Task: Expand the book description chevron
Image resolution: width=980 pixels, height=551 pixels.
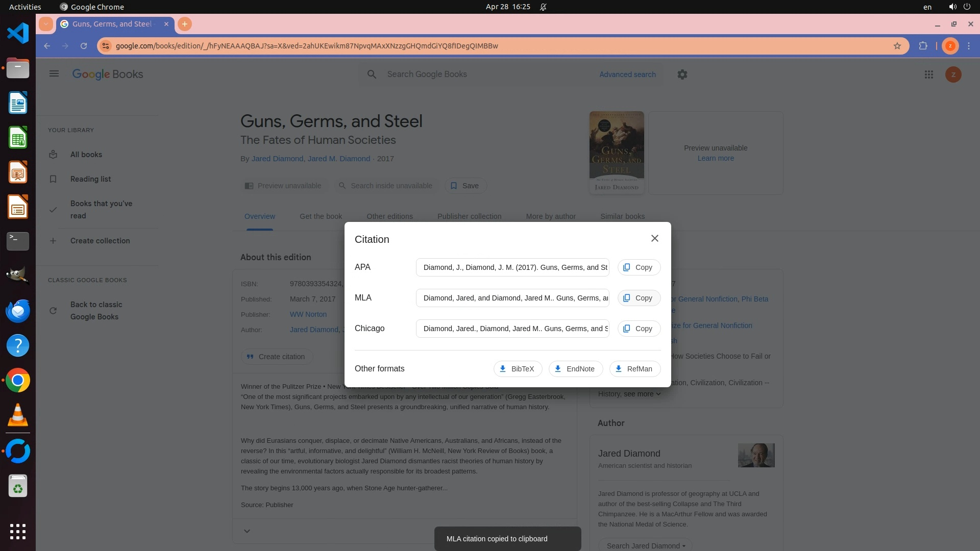Action: click(247, 531)
